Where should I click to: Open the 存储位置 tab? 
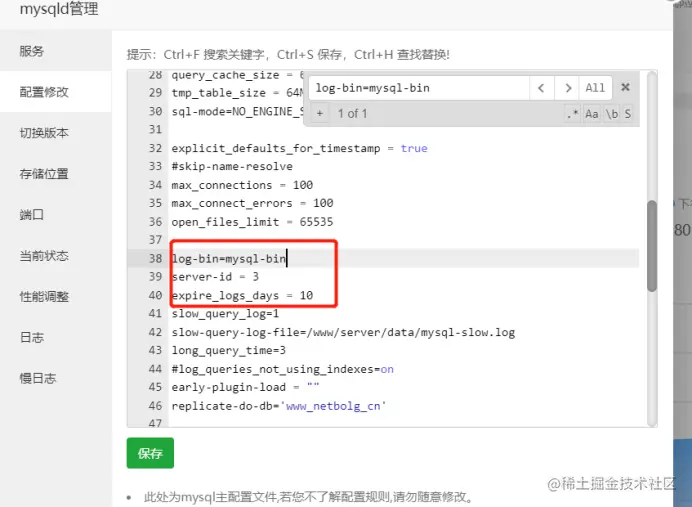pos(56,173)
